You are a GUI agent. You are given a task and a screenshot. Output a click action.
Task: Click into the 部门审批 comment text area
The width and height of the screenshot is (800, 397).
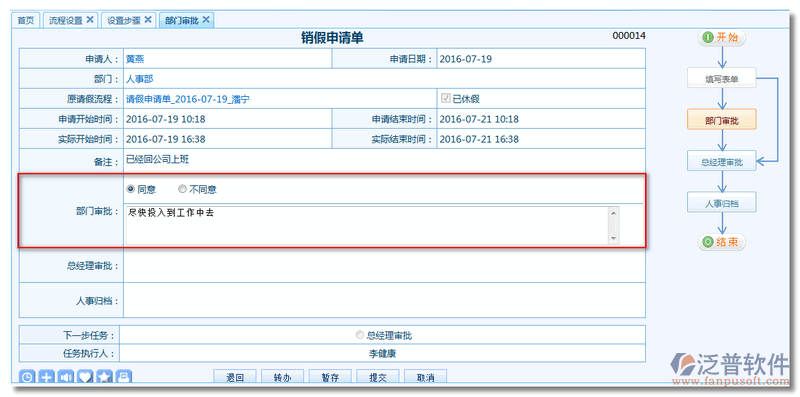click(366, 225)
